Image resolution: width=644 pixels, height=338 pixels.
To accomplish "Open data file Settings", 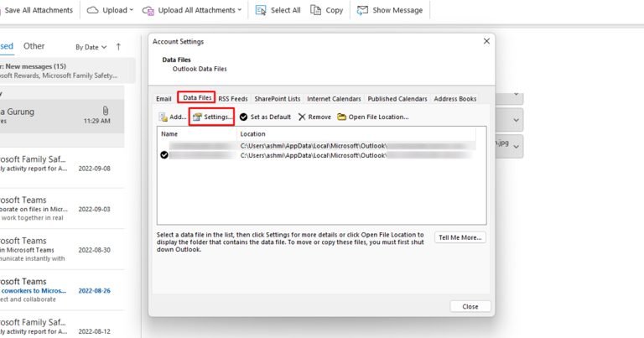I will pyautogui.click(x=212, y=117).
